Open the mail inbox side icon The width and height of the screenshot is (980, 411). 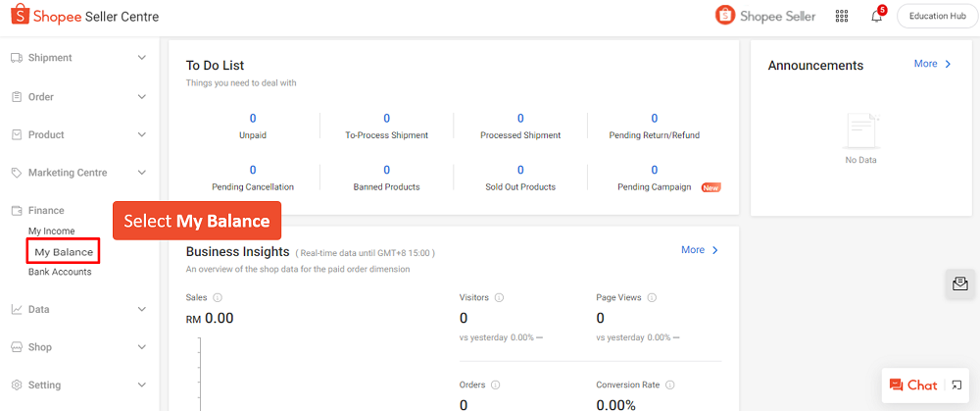[960, 283]
